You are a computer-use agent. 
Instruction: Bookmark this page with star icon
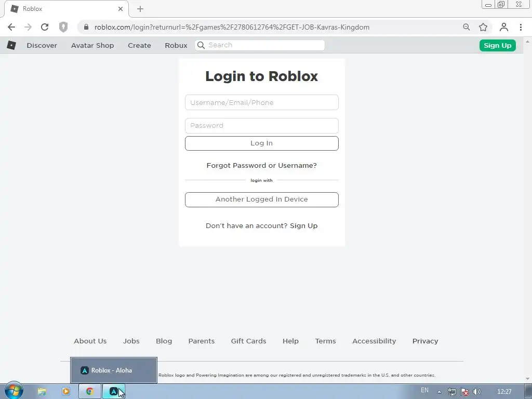(x=483, y=27)
